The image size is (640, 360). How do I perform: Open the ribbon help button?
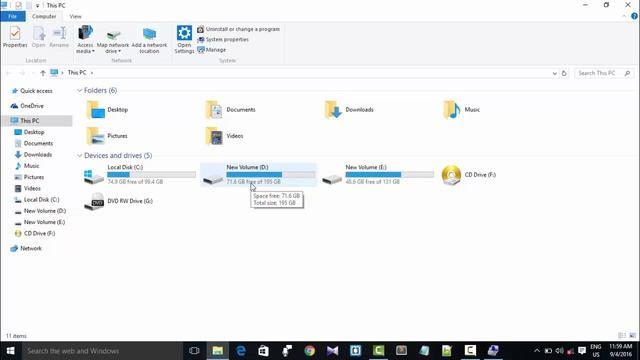pos(634,16)
